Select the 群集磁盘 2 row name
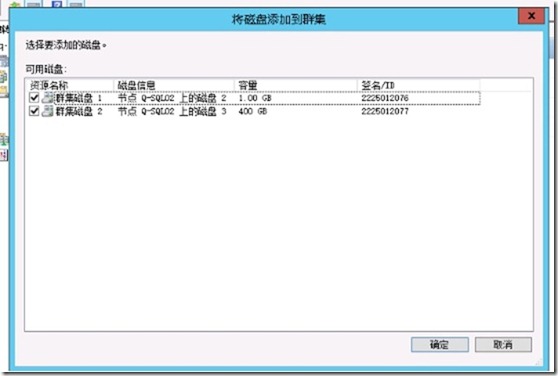 [79, 111]
